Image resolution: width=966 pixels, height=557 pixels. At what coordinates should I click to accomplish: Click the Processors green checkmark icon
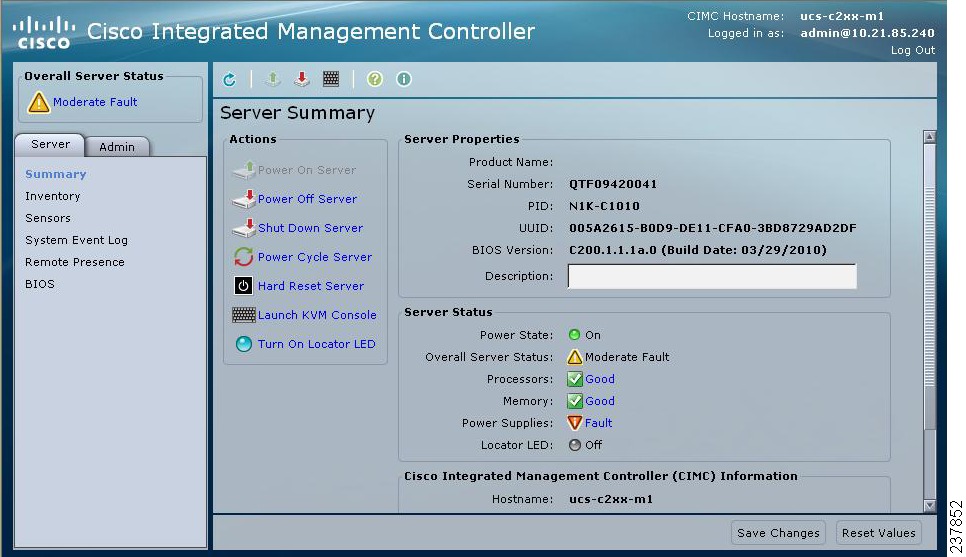(575, 379)
